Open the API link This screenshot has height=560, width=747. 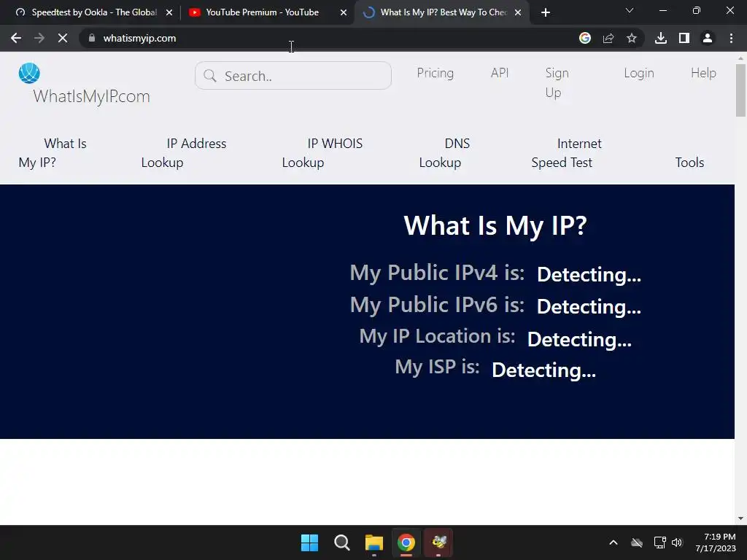pyautogui.click(x=500, y=73)
